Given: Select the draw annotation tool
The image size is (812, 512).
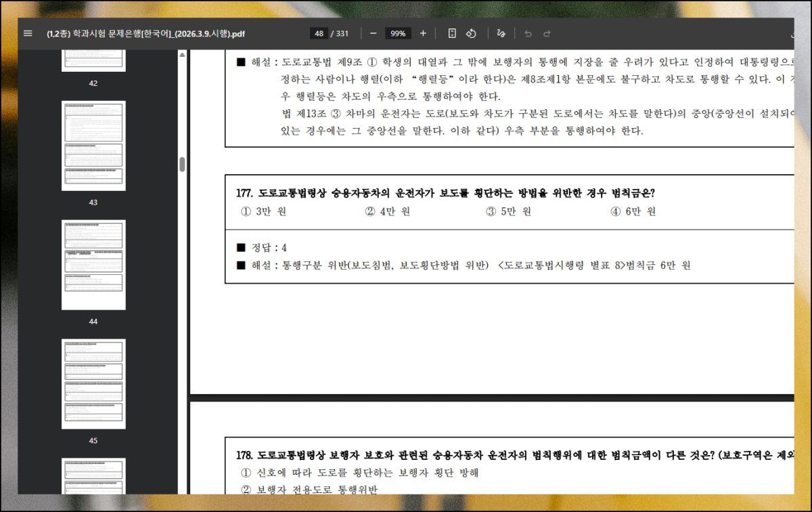Looking at the screenshot, I should tap(501, 33).
